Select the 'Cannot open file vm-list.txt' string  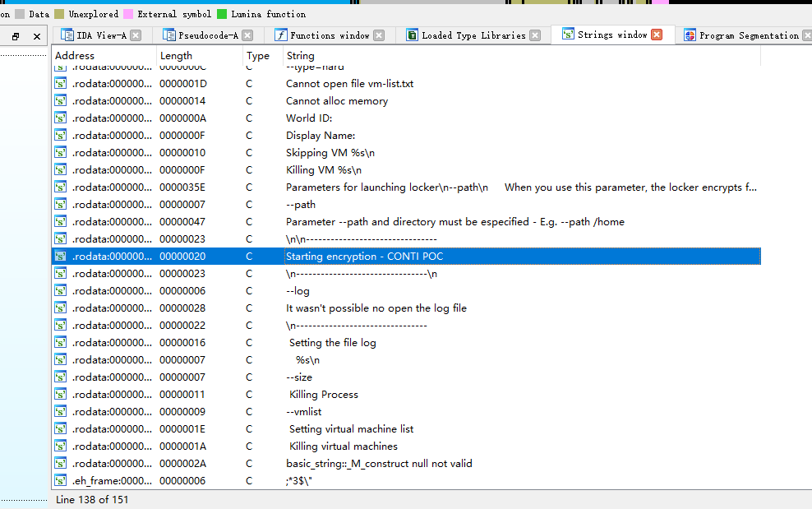point(349,83)
